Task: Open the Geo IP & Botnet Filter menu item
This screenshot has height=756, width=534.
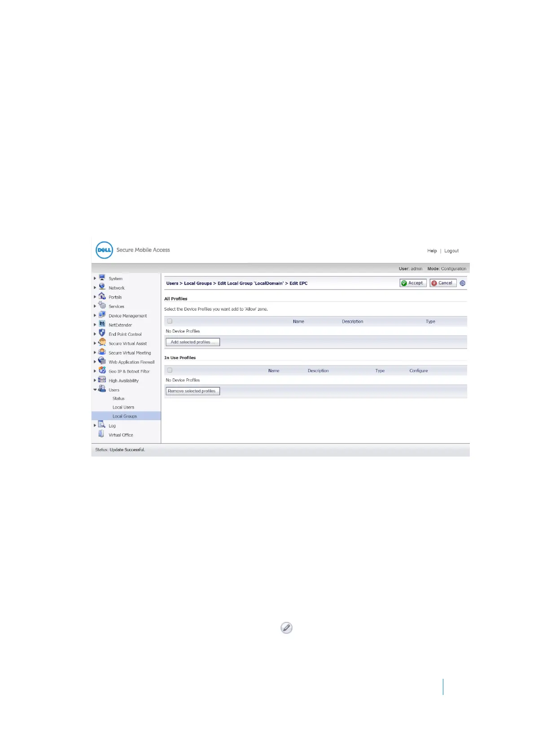Action: 129,371
